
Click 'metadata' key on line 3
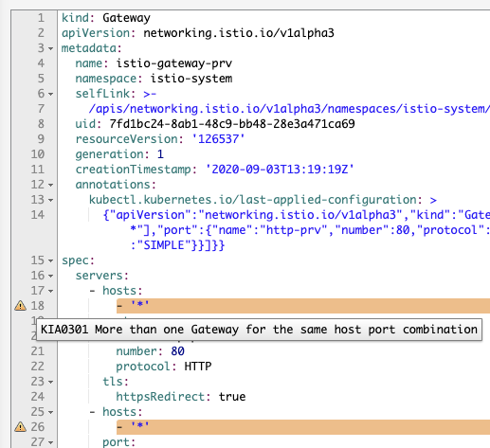point(89,48)
